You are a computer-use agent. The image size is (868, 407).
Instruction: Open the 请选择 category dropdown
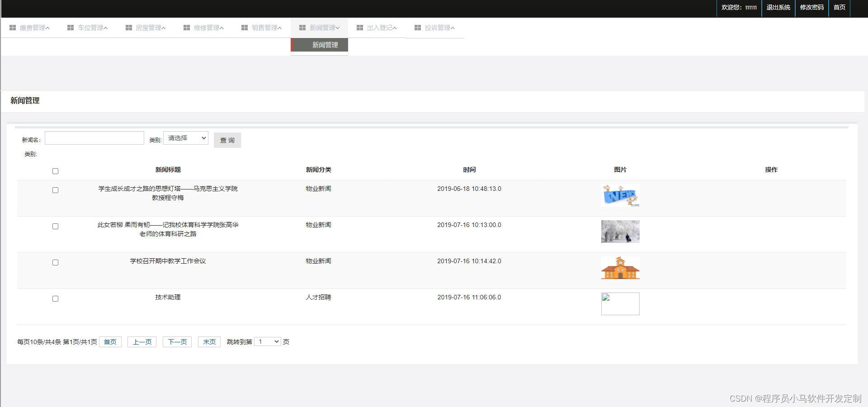click(185, 138)
